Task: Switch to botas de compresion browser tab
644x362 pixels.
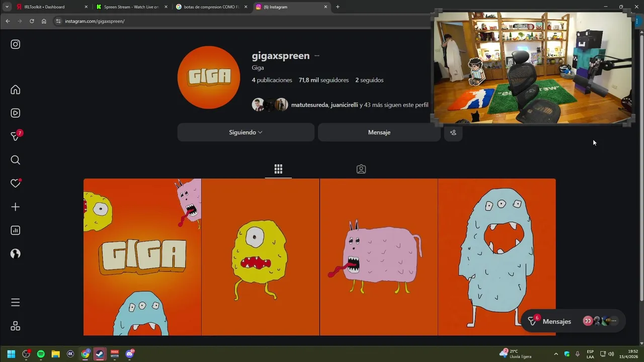Action: click(x=212, y=7)
